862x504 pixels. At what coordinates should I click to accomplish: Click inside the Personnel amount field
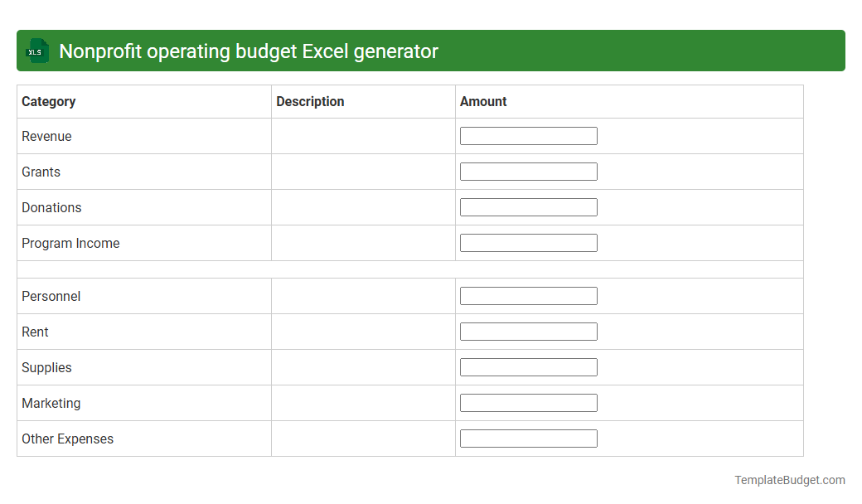click(x=528, y=295)
